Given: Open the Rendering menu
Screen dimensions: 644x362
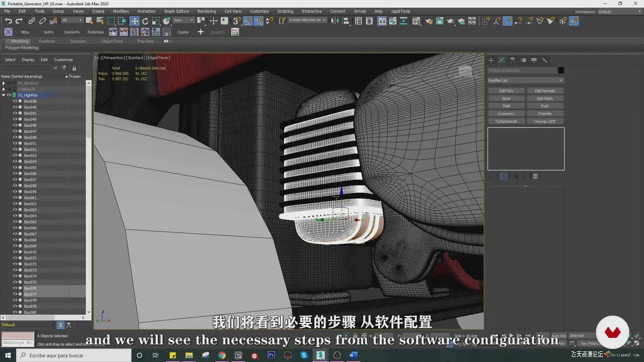Looking at the screenshot, I should coord(206,11).
